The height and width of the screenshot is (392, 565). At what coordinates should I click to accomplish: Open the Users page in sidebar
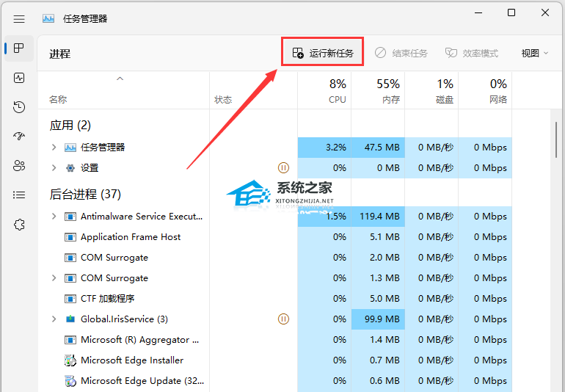(19, 166)
